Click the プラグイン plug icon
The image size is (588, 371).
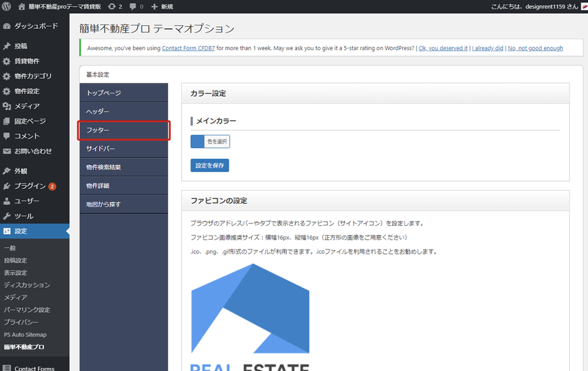tap(7, 186)
